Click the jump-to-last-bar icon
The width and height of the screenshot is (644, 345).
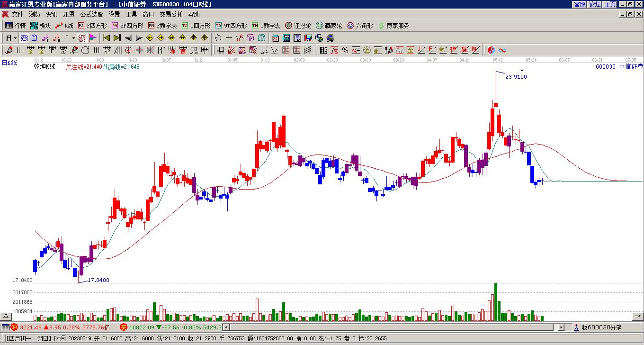(117, 38)
